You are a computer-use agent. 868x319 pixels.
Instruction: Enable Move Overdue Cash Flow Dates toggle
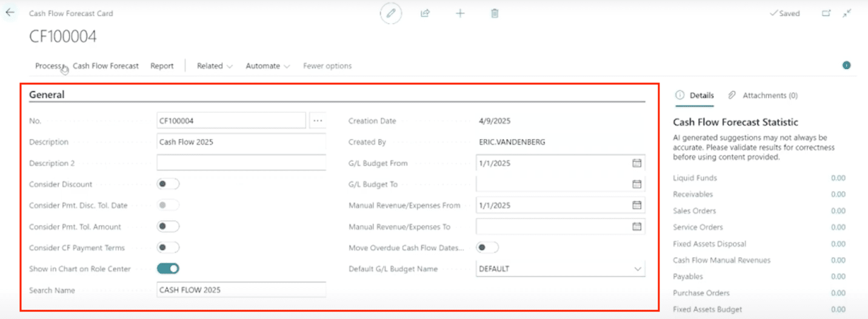point(487,247)
